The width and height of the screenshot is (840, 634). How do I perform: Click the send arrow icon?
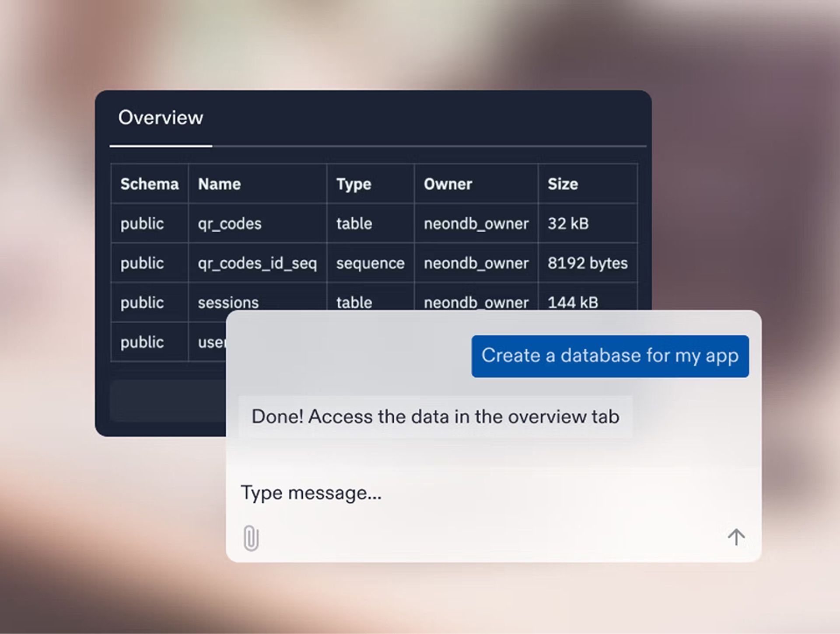(x=736, y=537)
